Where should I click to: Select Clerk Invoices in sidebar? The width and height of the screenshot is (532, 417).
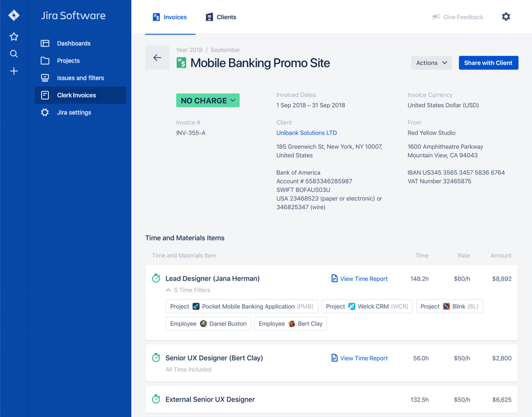tap(80, 95)
